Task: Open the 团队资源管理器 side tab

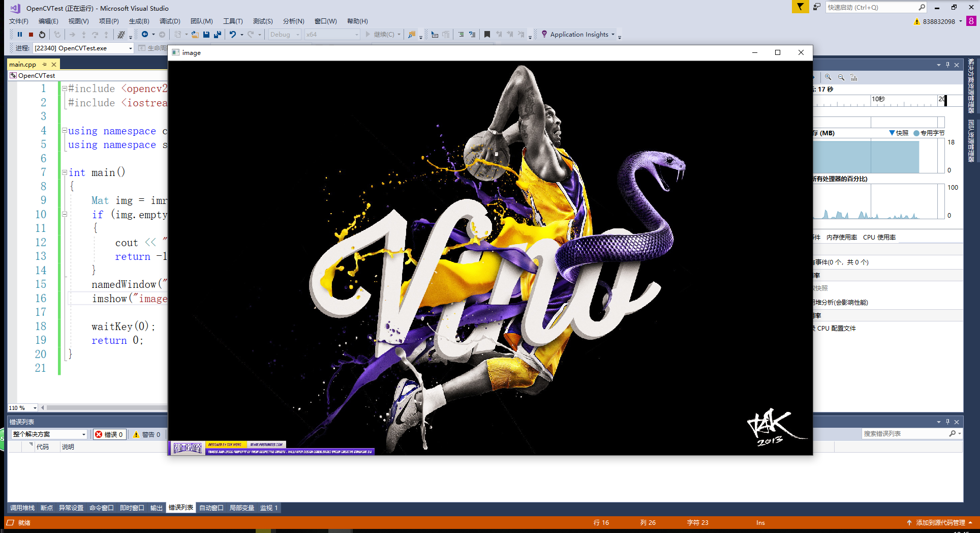Action: click(x=971, y=141)
